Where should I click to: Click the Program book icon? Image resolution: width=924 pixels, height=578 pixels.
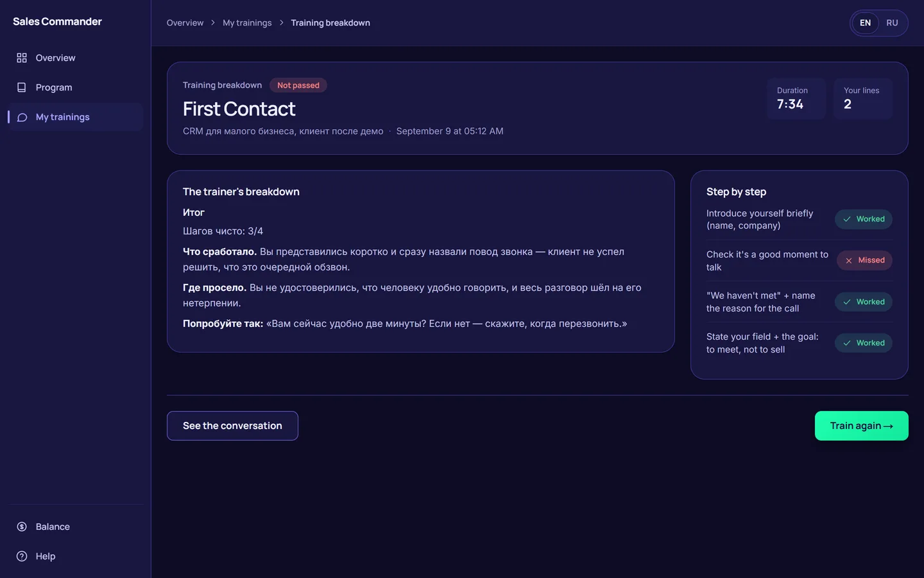22,87
